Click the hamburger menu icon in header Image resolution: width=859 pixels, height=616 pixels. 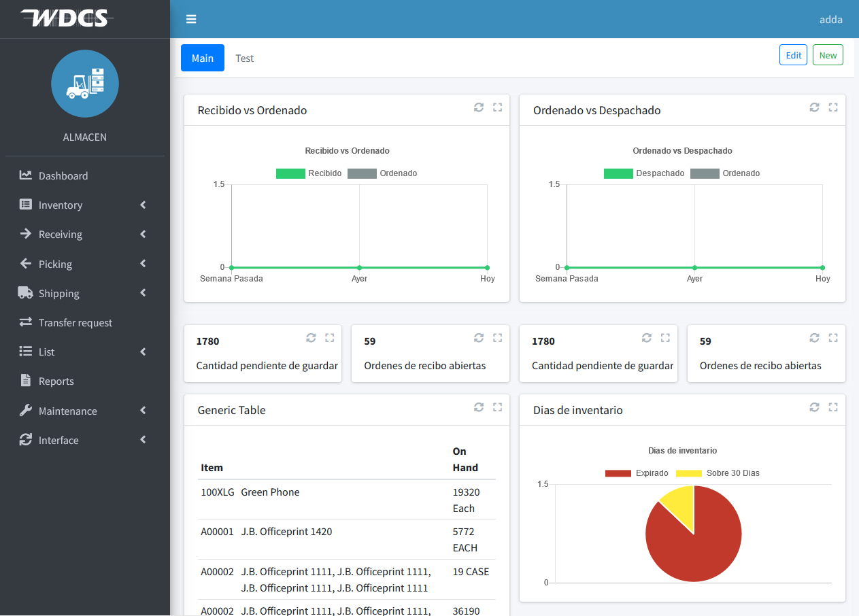[191, 19]
